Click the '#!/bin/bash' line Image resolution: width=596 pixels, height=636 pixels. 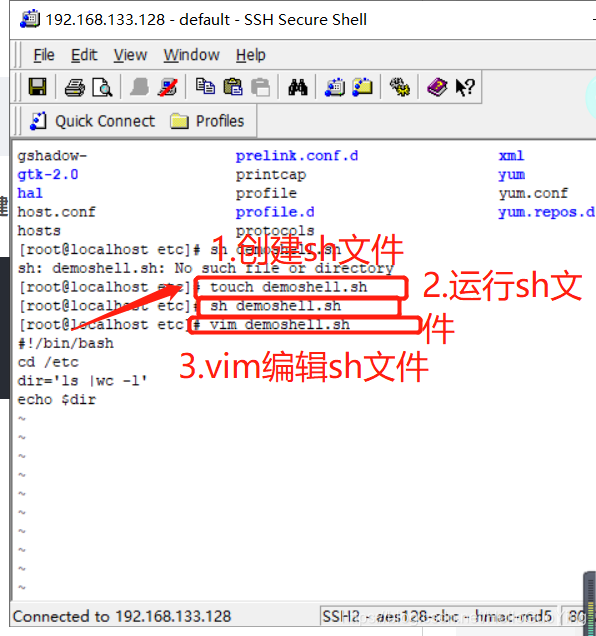pos(65,344)
